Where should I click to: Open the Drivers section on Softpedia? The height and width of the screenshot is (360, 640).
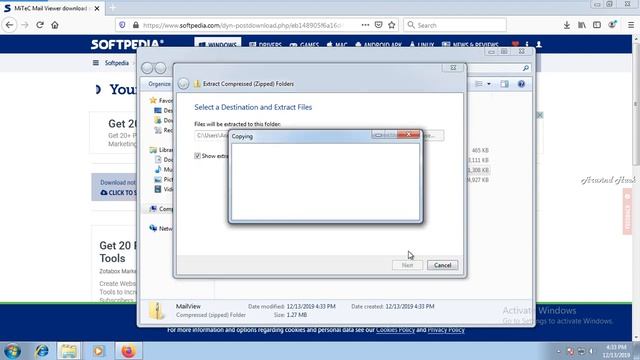coord(265,44)
